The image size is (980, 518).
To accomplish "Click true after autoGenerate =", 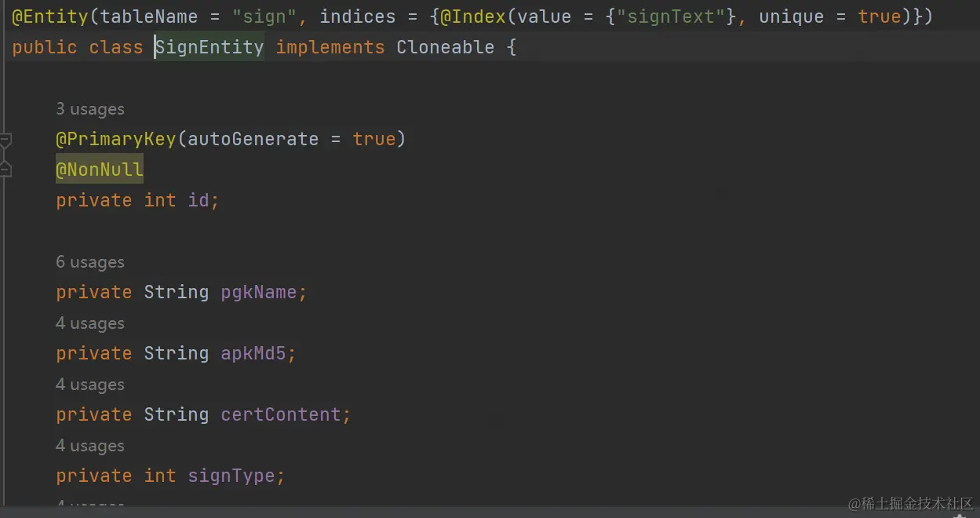I will [374, 139].
